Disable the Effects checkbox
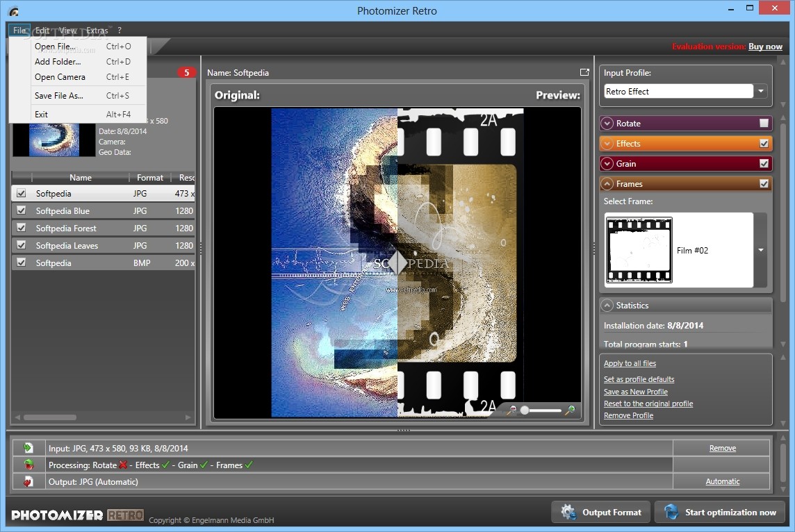Image resolution: width=795 pixels, height=532 pixels. (764, 143)
